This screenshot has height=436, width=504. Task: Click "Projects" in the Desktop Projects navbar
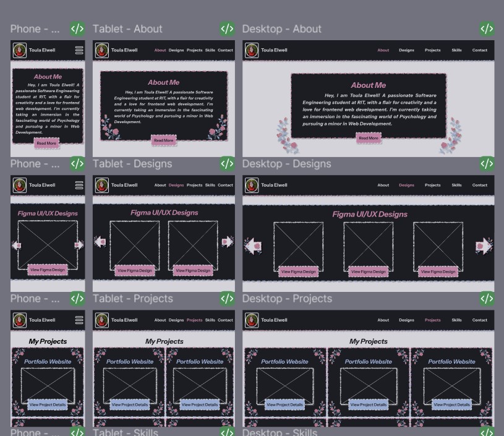432,320
